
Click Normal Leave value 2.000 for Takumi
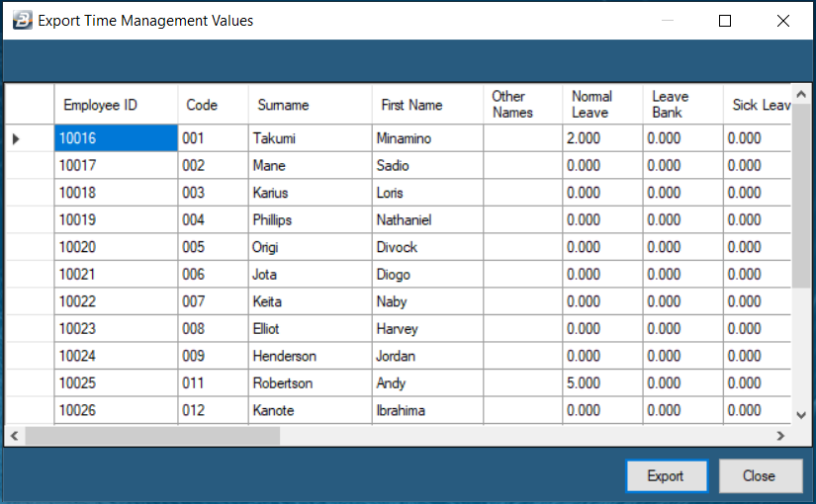(x=602, y=138)
